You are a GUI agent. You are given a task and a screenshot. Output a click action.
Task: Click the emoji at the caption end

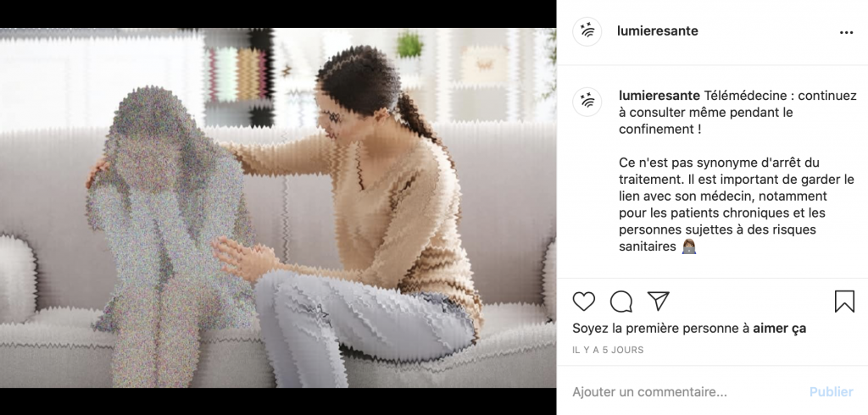pos(688,246)
